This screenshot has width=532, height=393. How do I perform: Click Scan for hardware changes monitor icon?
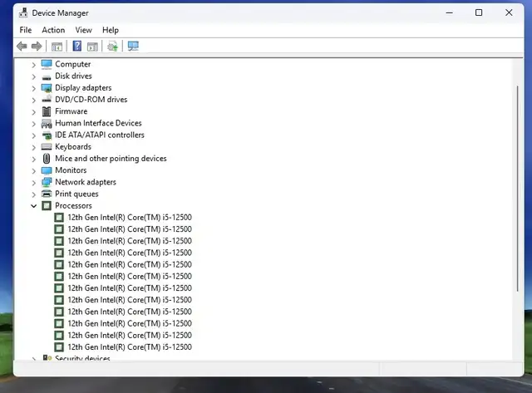pyautogui.click(x=133, y=47)
